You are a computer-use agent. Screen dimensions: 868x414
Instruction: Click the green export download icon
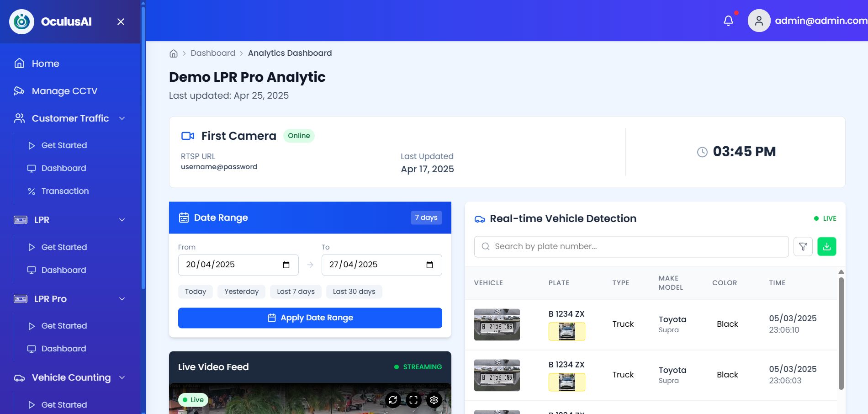point(826,246)
